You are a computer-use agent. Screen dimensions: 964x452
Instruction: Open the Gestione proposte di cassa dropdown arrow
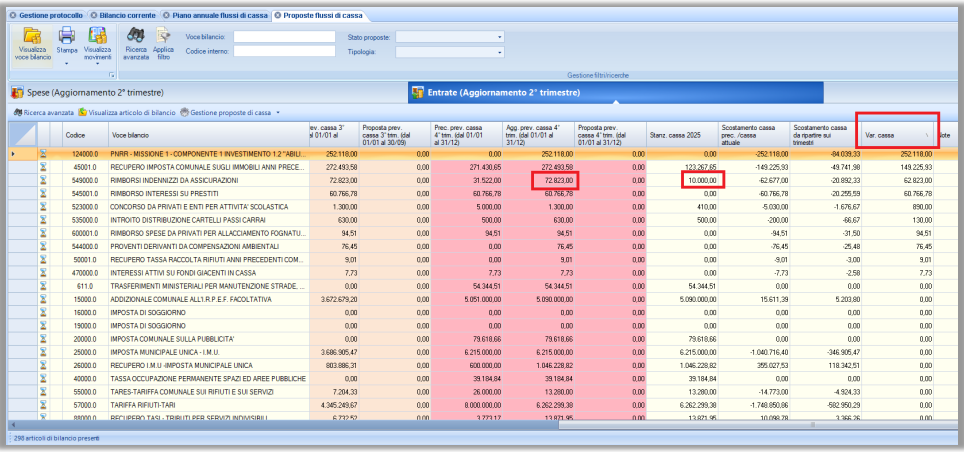click(277, 112)
